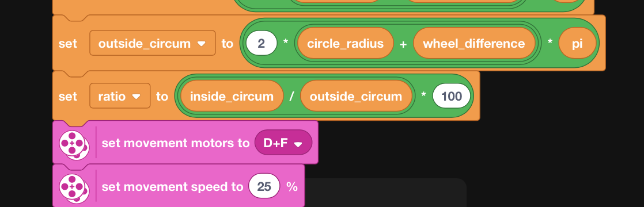This screenshot has width=644, height=207.
Task: Click the 100 multiplier input field
Action: point(452,97)
